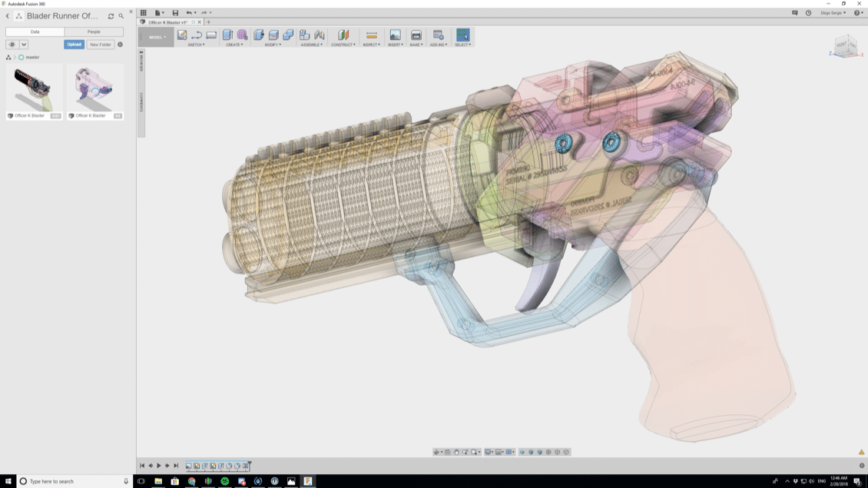Save the document with the floppy icon
This screenshot has height=488, width=868.
175,13
